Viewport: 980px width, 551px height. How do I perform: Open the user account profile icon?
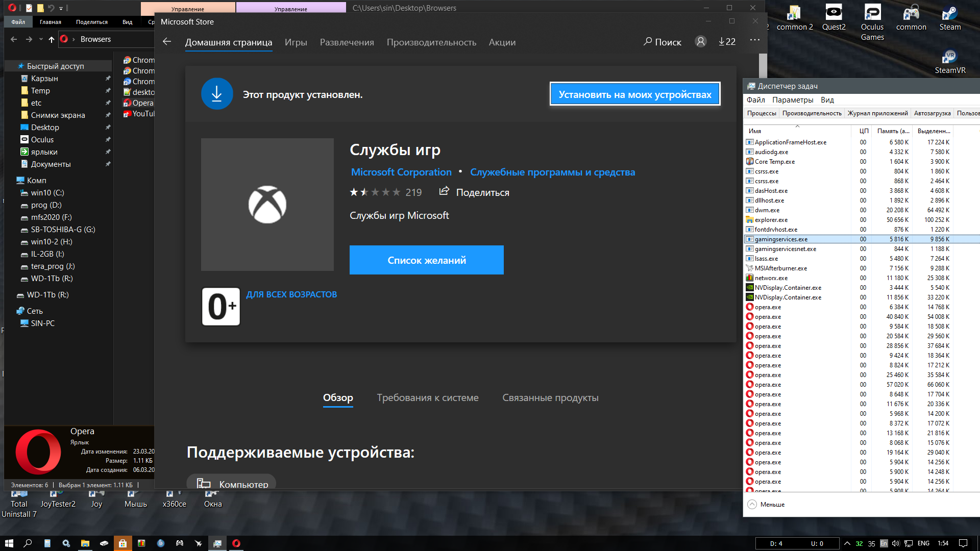click(x=701, y=42)
